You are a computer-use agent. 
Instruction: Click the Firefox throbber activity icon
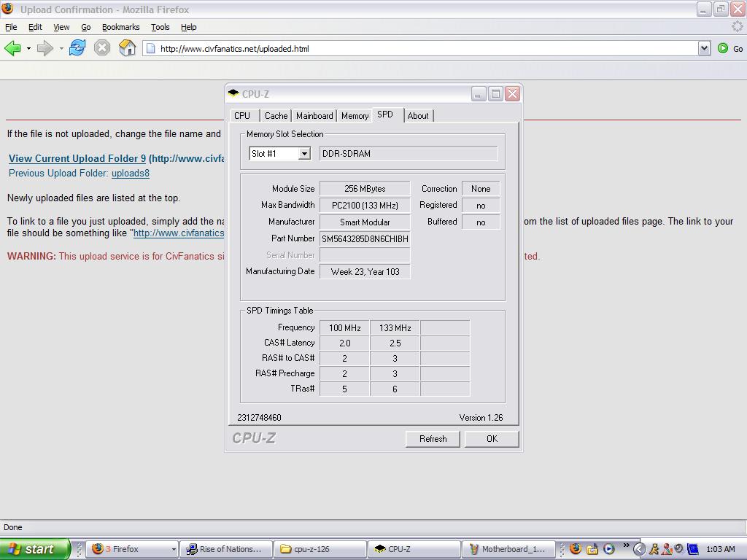pos(737,27)
